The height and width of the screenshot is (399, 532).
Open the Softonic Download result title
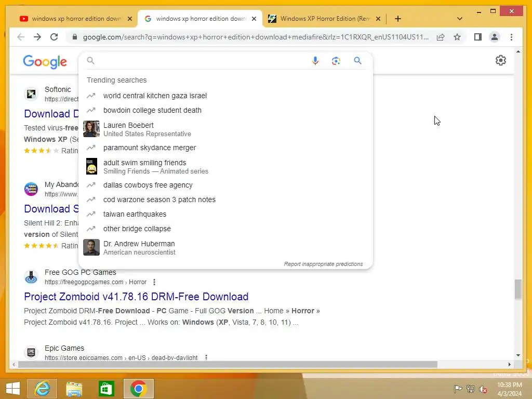(51, 114)
